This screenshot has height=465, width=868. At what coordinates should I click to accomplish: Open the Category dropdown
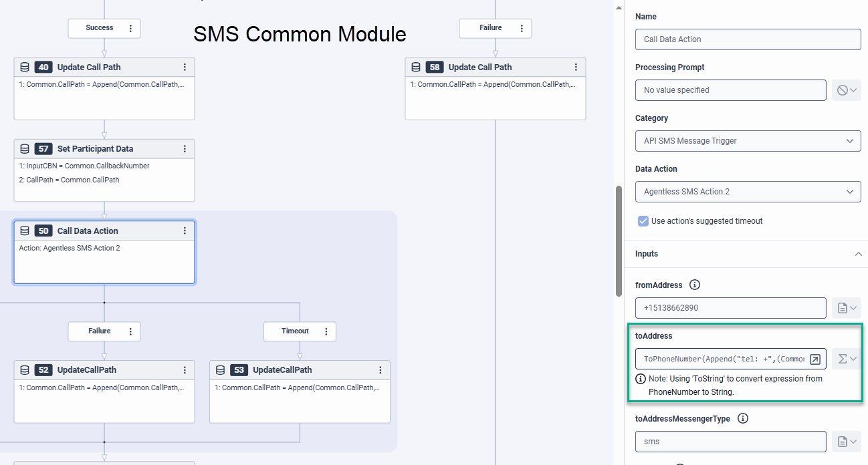coord(748,141)
